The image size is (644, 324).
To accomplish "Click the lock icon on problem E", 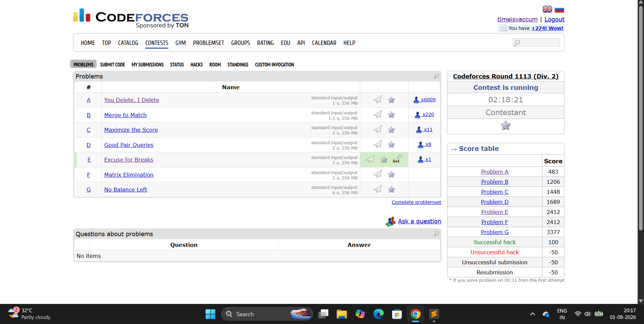I will [398, 159].
